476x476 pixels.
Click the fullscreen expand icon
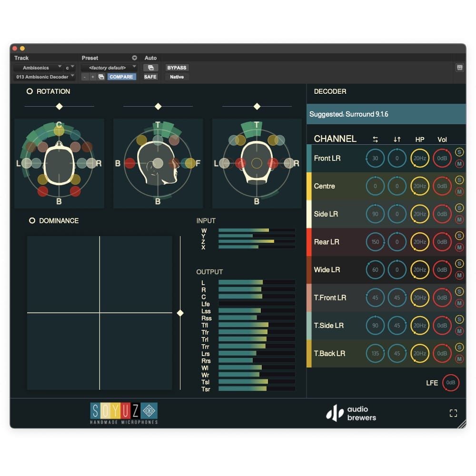[453, 413]
